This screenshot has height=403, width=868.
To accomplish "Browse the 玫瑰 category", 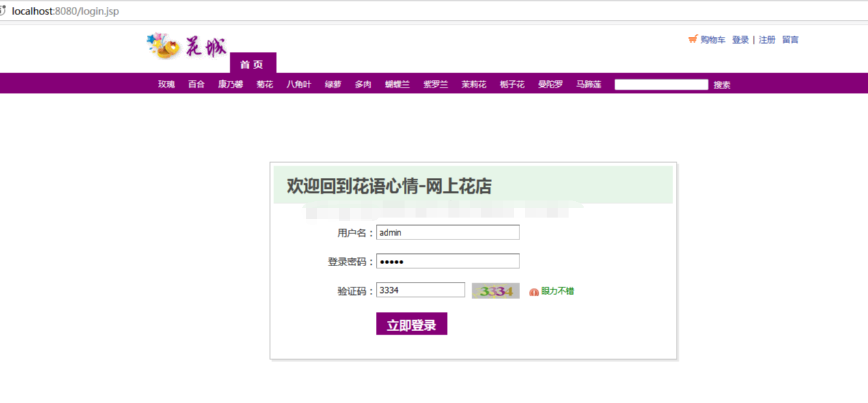I will pyautogui.click(x=166, y=85).
